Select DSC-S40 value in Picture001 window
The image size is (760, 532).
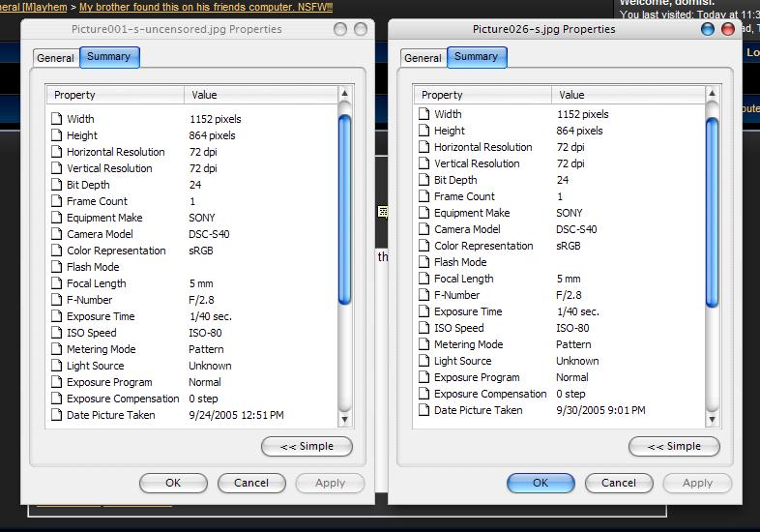click(209, 234)
